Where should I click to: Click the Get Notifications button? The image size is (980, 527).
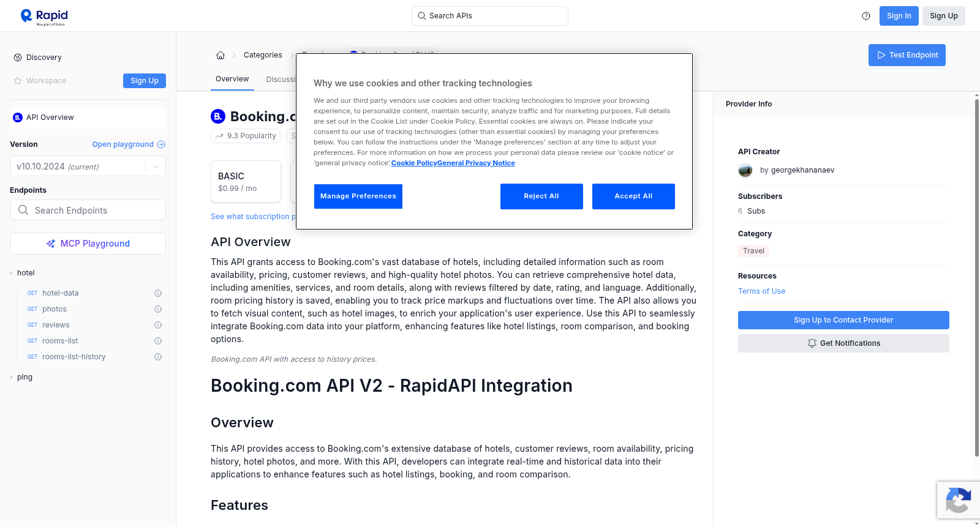[x=843, y=343]
